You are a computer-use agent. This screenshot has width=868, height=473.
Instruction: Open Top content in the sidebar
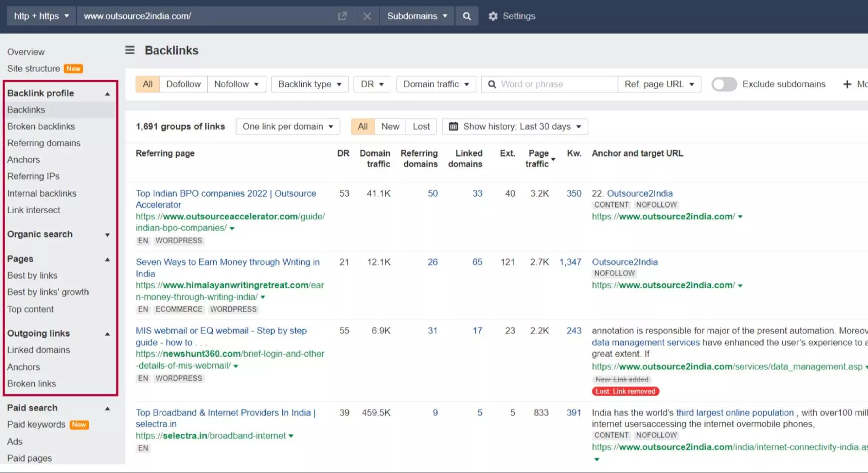[30, 309]
